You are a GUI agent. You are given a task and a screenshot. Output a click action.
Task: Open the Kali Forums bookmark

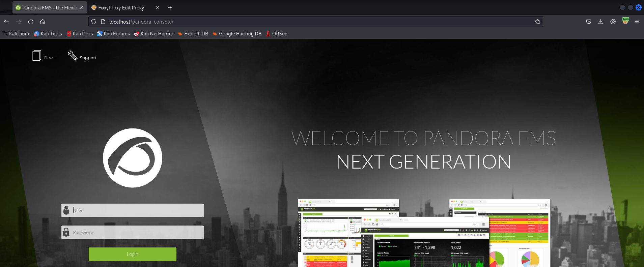113,34
